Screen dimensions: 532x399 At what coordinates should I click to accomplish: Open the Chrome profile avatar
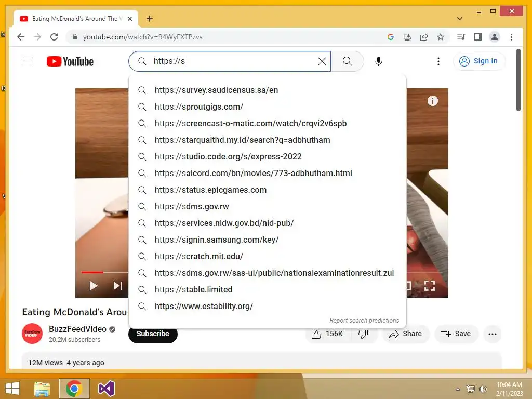pyautogui.click(x=495, y=37)
